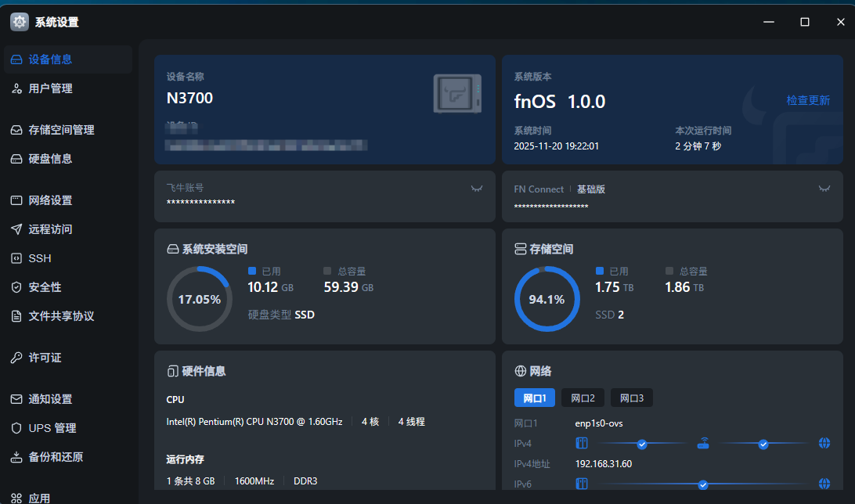Open the 通知设置 page
Screen dimensions: 855x504
click(67, 399)
